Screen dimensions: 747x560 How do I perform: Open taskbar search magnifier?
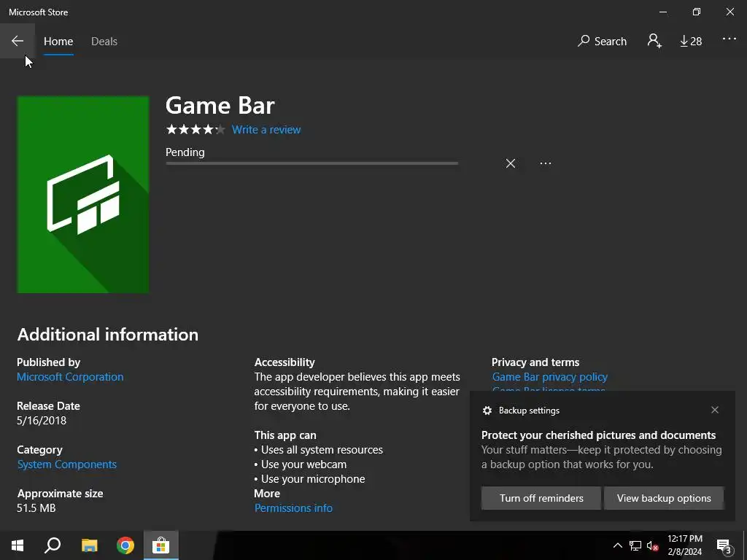click(x=53, y=545)
